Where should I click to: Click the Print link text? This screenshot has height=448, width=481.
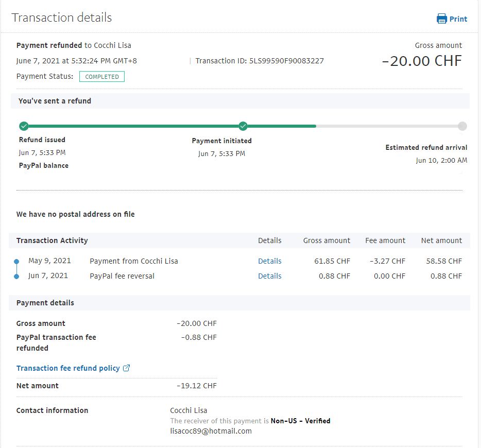point(458,19)
